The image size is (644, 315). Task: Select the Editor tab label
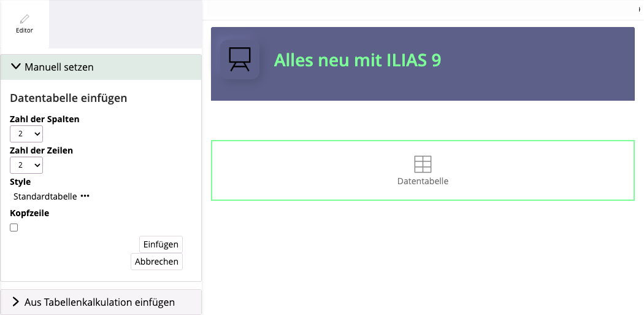(x=25, y=30)
